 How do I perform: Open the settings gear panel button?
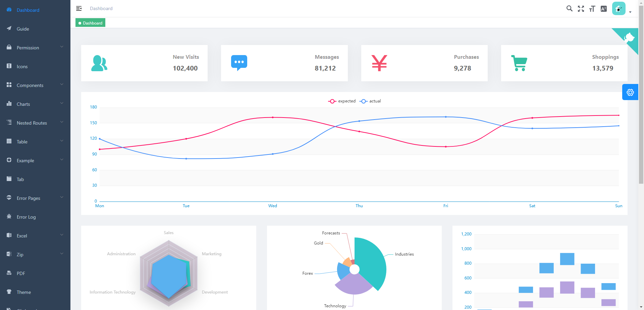coord(630,92)
